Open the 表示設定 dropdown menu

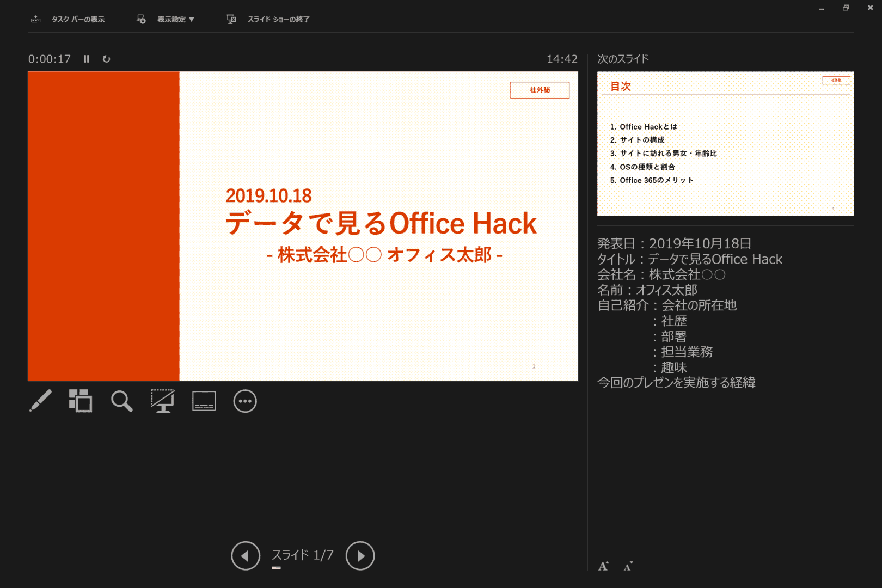(x=176, y=19)
